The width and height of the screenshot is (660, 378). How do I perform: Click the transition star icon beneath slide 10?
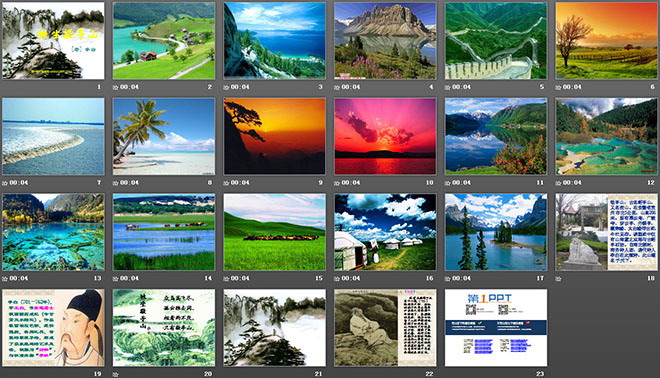coord(337,183)
